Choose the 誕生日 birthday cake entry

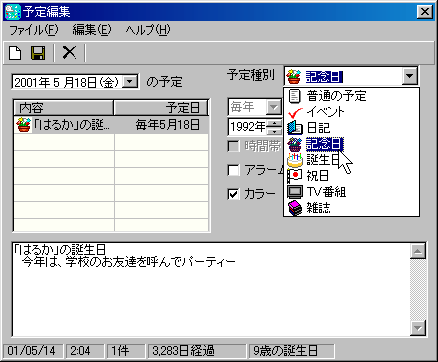tap(351, 160)
